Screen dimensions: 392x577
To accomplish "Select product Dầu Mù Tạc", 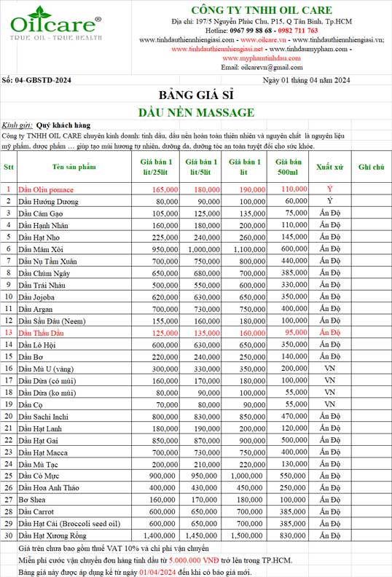I will coord(39,465).
